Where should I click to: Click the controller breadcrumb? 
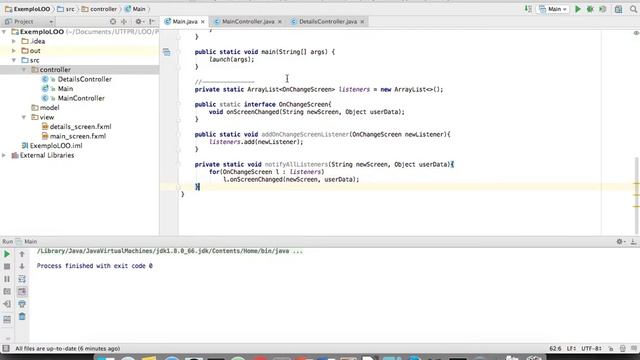tap(99, 9)
